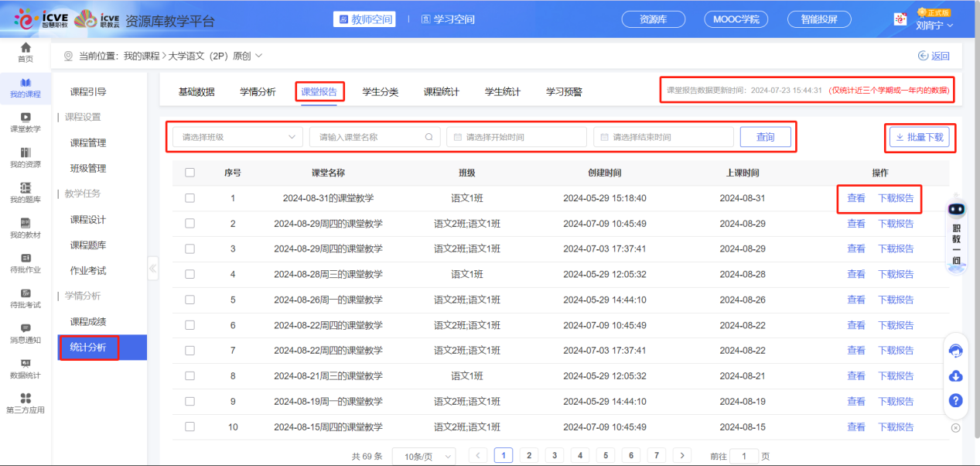The height and width of the screenshot is (466, 980).
Task: Click the customer service headset icon
Action: (956, 350)
